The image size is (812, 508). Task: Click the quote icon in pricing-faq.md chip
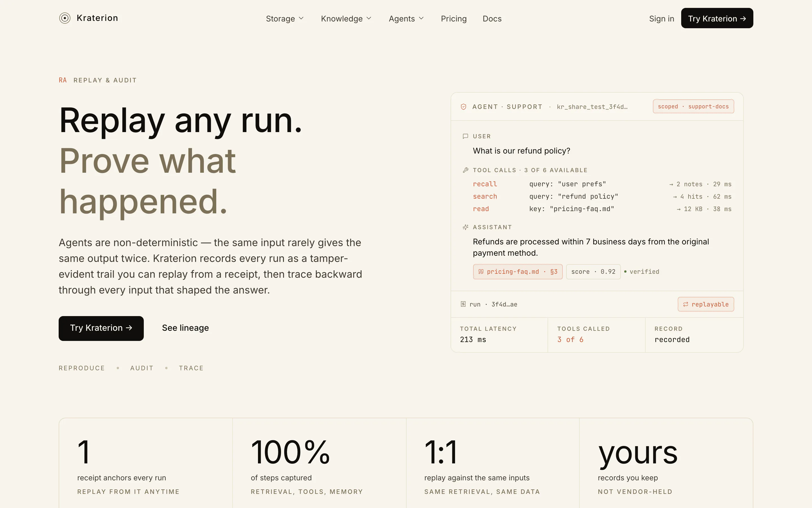point(481,271)
